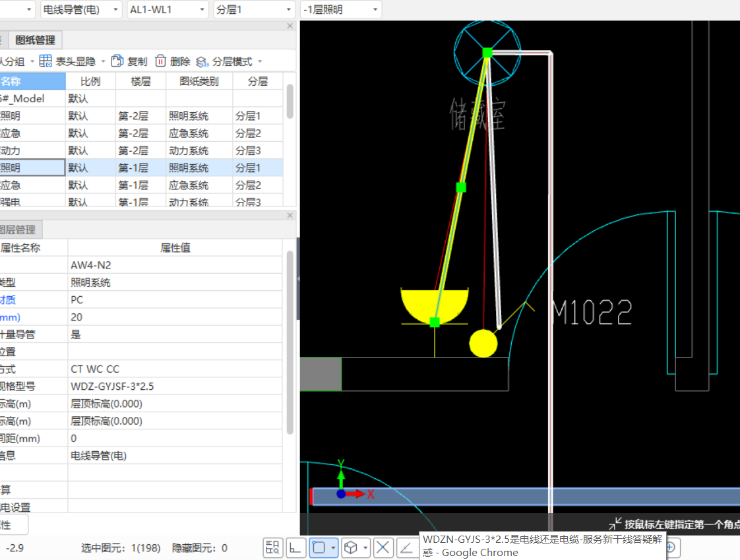The width and height of the screenshot is (740, 560).
Task: Click the 电线导管(电) info value
Action: pos(175,456)
